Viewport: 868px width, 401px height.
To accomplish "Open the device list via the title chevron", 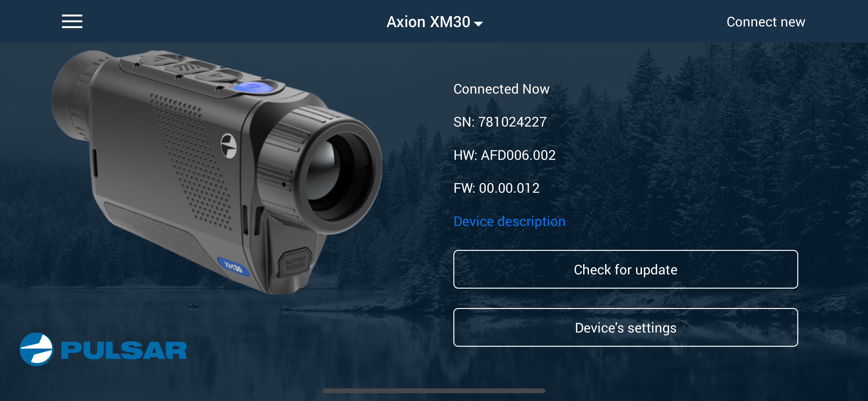I will pyautogui.click(x=479, y=24).
